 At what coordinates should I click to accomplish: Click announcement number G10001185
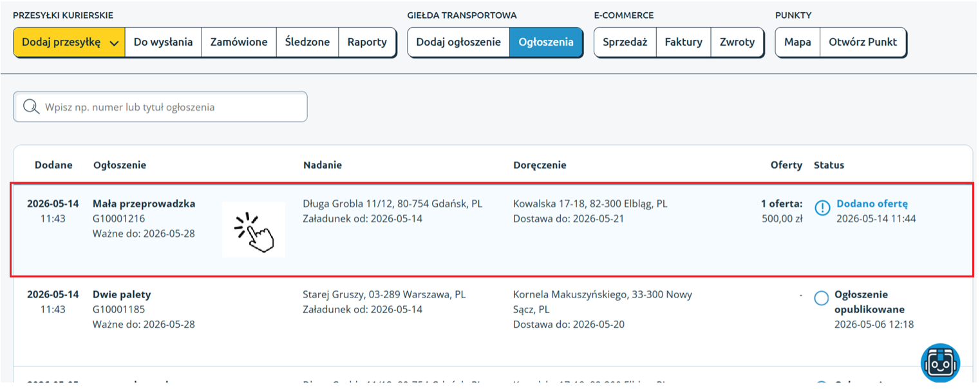119,309
